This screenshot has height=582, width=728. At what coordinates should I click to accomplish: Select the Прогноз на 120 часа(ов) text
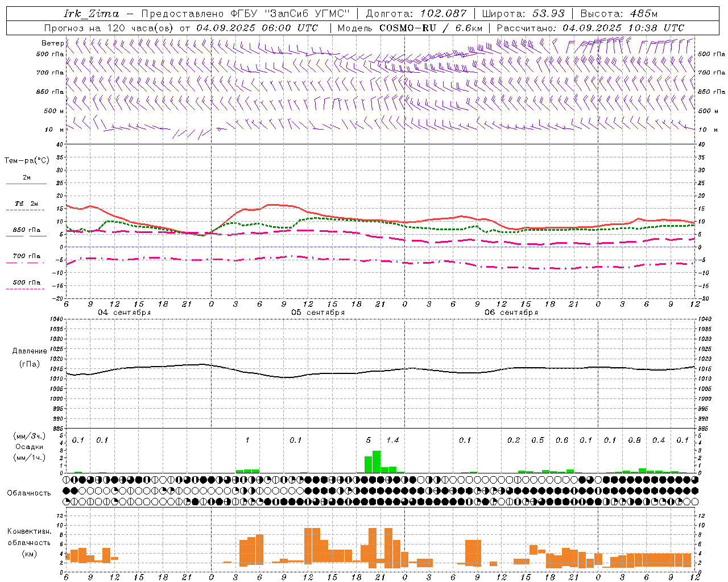[109, 28]
